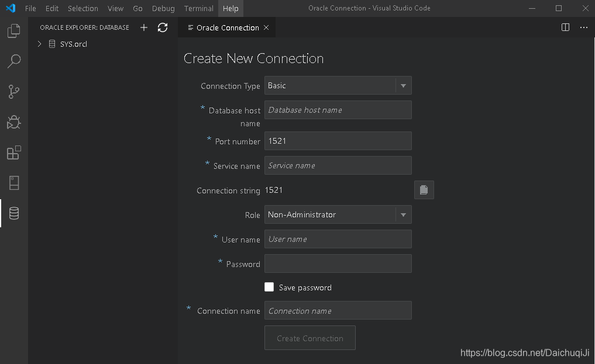
Task: Open the Help menu
Action: [231, 8]
